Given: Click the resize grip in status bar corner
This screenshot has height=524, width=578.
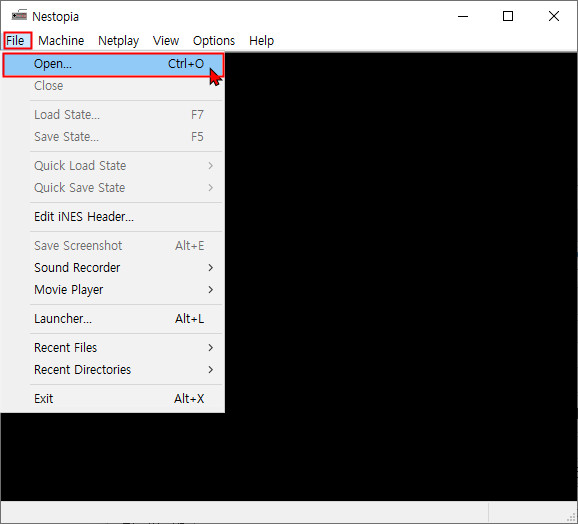Looking at the screenshot, I should pyautogui.click(x=572, y=517).
